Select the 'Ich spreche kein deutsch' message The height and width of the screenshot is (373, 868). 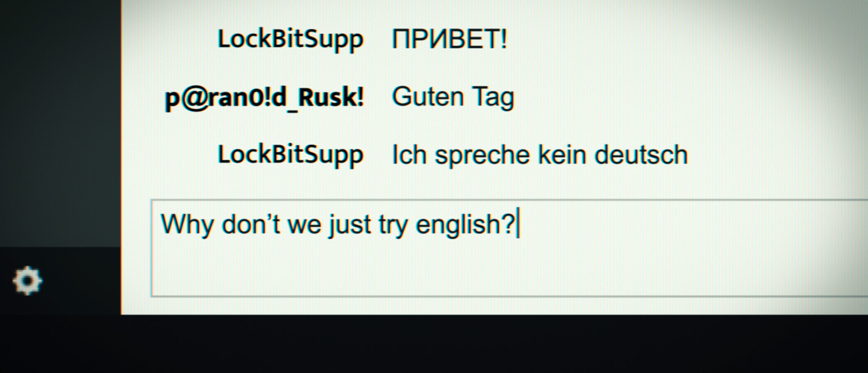click(x=540, y=155)
